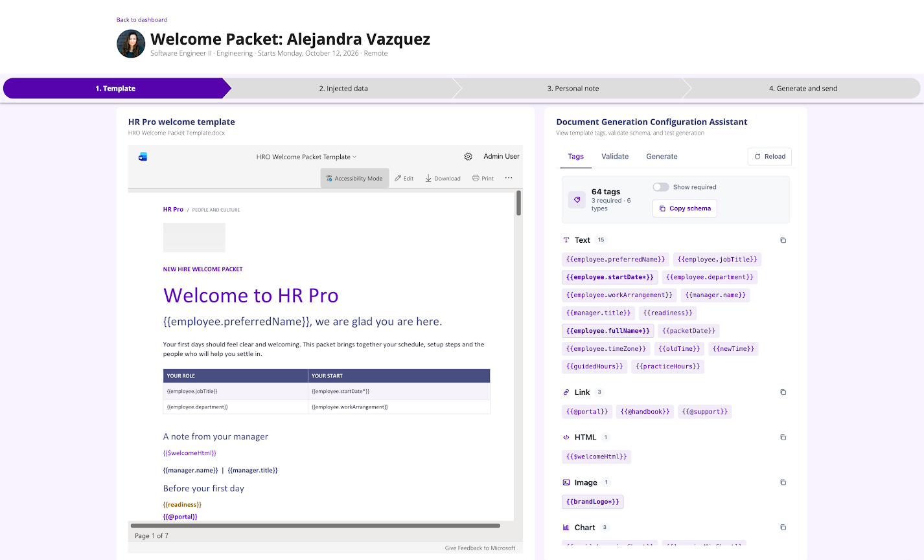
Task: Go to step 1. Template
Action: coord(115,89)
